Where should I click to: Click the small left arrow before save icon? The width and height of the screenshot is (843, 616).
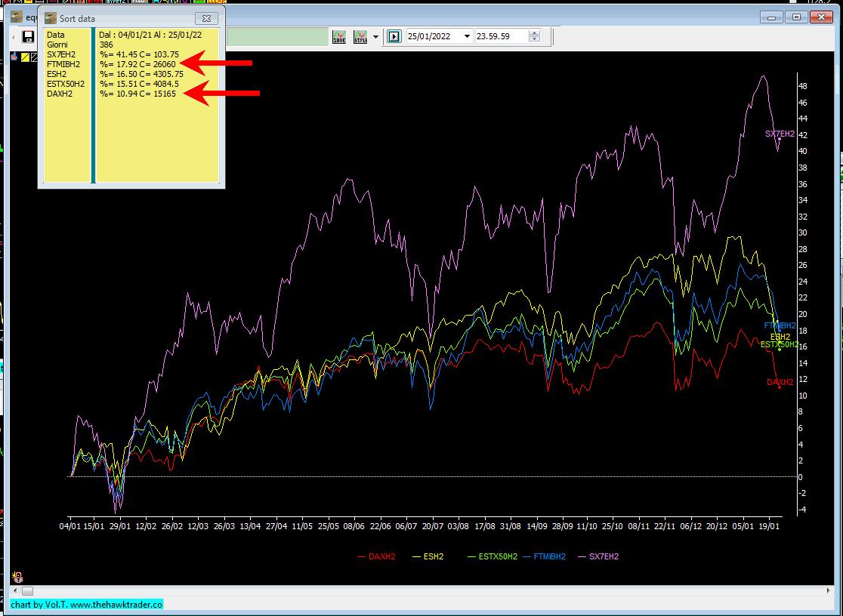click(14, 37)
